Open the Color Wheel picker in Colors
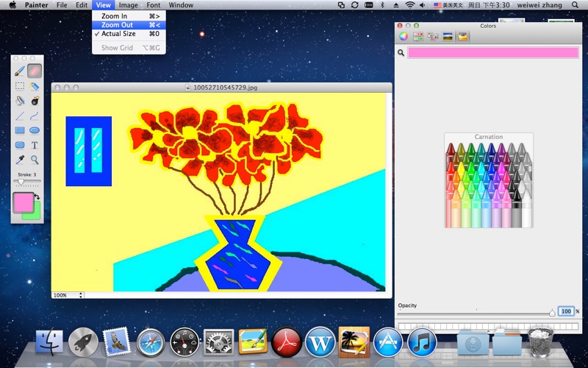Image resolution: width=588 pixels, height=368 pixels. (403, 36)
